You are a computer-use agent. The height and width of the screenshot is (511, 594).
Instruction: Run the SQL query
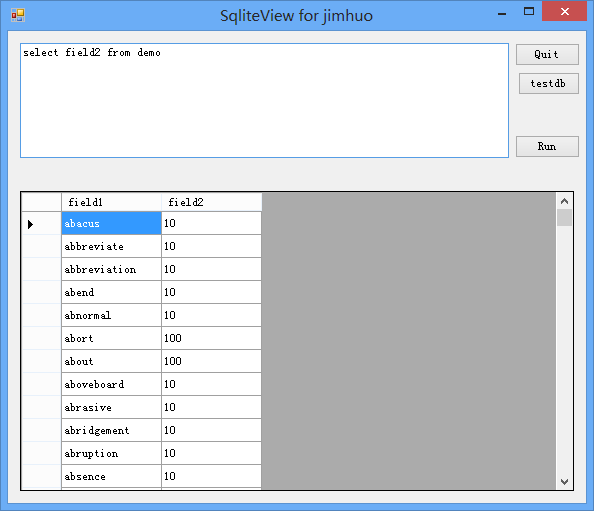coord(547,146)
